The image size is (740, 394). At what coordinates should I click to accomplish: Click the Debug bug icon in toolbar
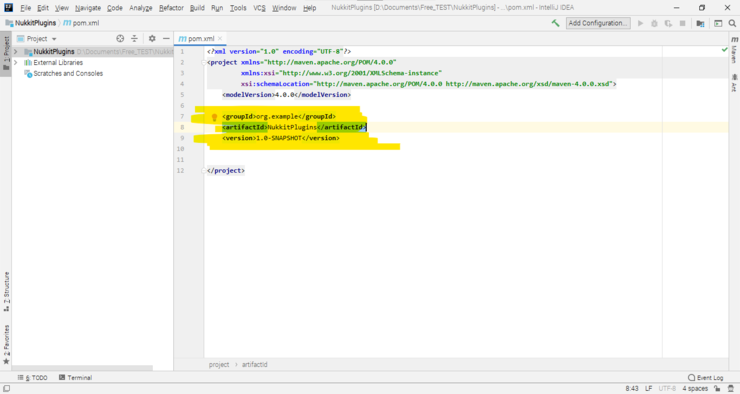(654, 23)
